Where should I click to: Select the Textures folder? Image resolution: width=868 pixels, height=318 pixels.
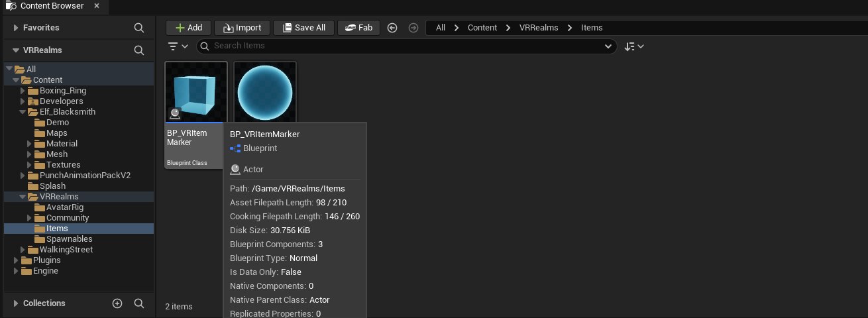pyautogui.click(x=63, y=165)
